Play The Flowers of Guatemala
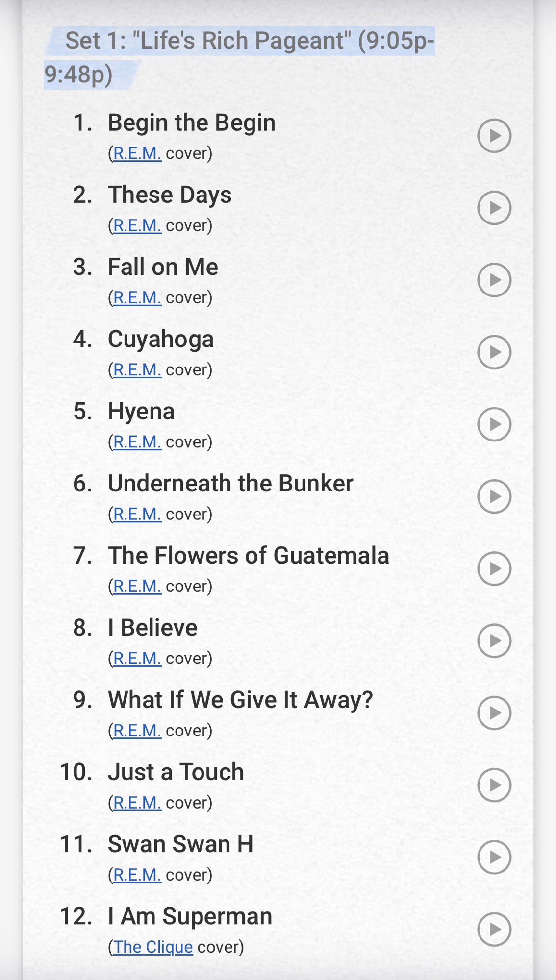556x980 pixels. coord(494,568)
